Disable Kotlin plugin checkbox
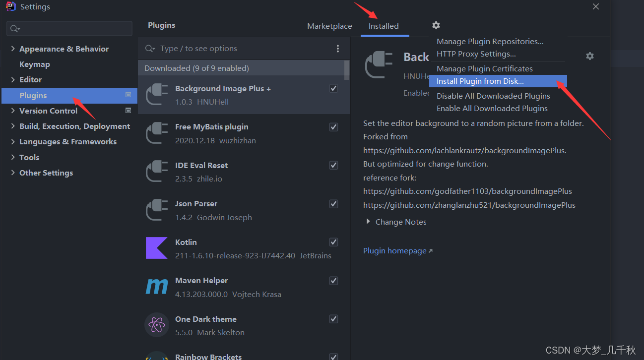The image size is (644, 360). (333, 242)
